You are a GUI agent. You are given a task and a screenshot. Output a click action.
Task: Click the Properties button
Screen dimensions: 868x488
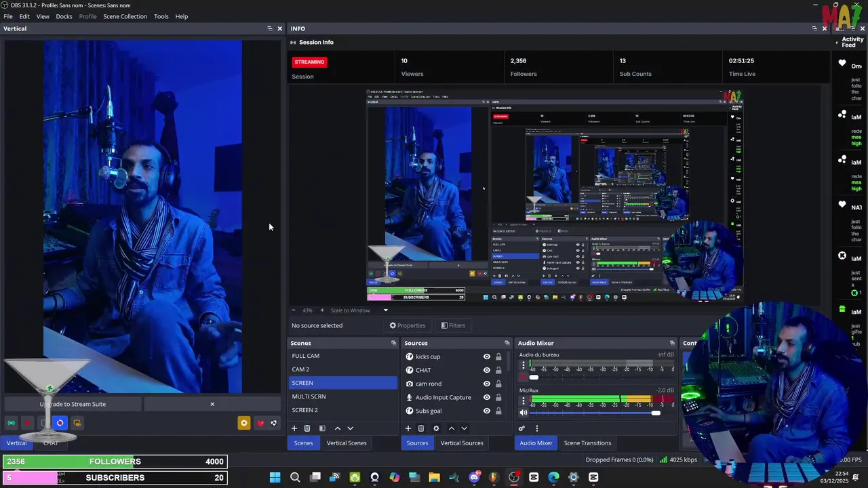pyautogui.click(x=408, y=325)
